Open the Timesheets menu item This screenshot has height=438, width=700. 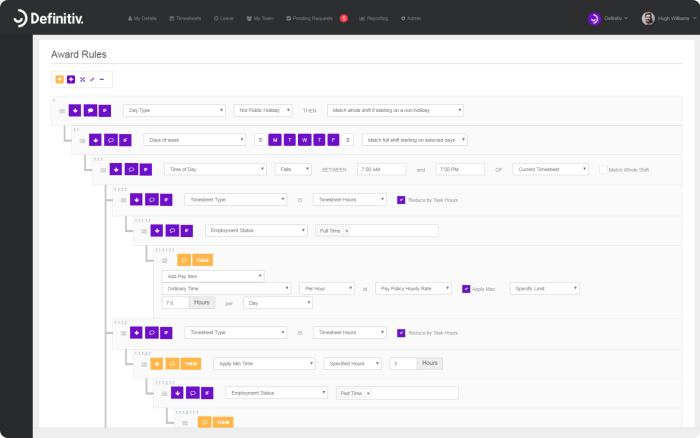click(185, 18)
